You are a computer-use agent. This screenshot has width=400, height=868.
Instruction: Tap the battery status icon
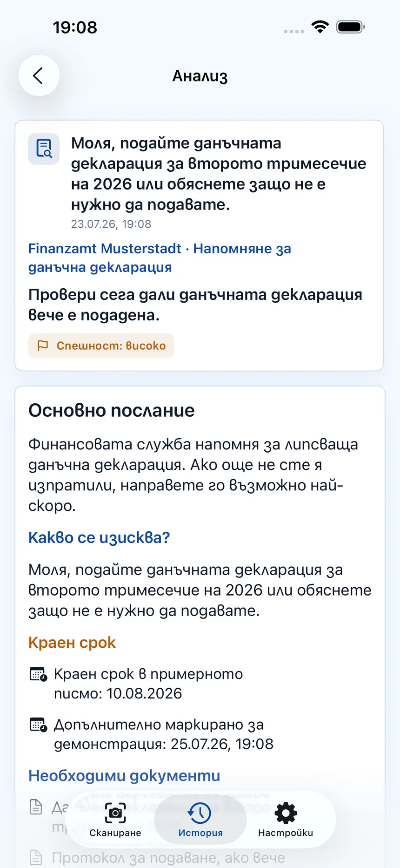(x=351, y=27)
